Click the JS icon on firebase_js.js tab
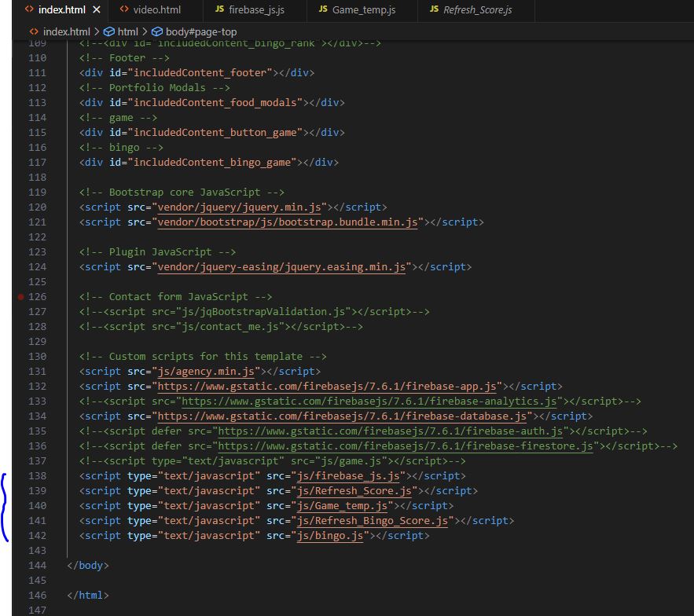Viewport: 694px width, 616px height. (x=219, y=9)
